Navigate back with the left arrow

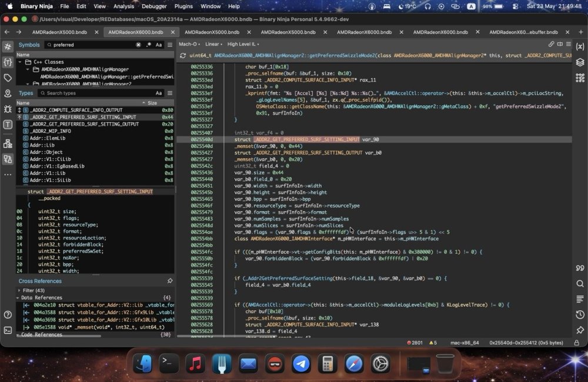coord(6,32)
